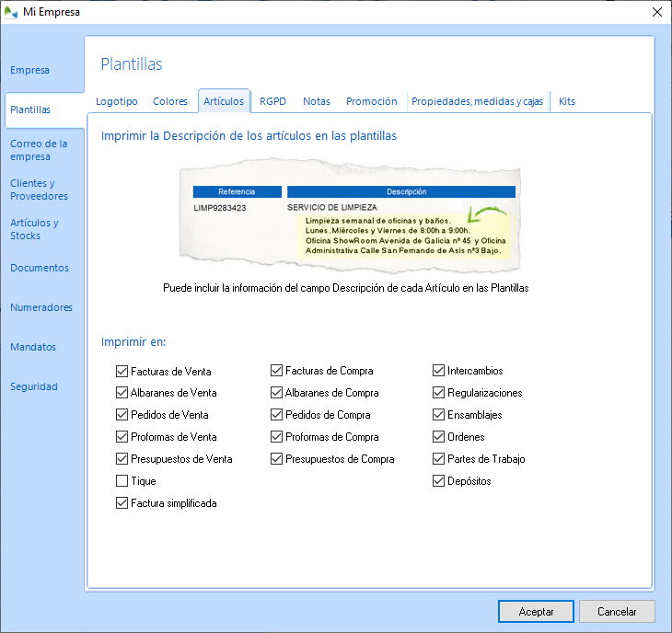Go to the Promoción tab
This screenshot has width=672, height=633.
[371, 101]
